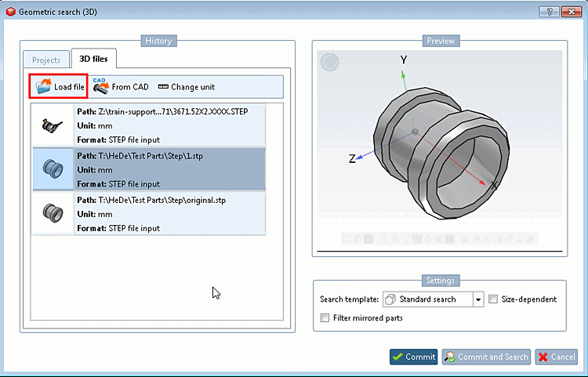Click the red cube application icon in title bar
This screenshot has width=588, height=377.
11,12
